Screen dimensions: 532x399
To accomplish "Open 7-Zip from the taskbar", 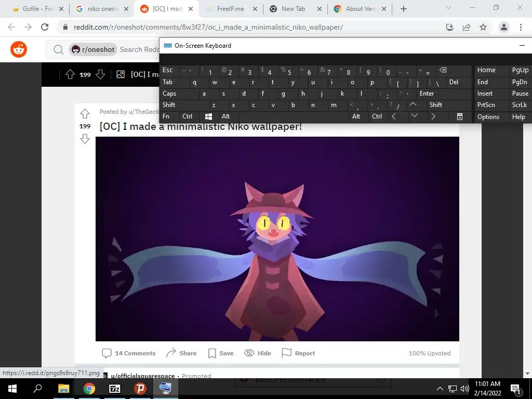I will click(x=114, y=389).
